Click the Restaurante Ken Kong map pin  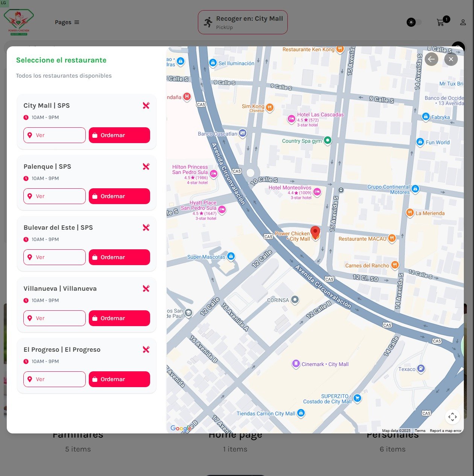coord(340,49)
